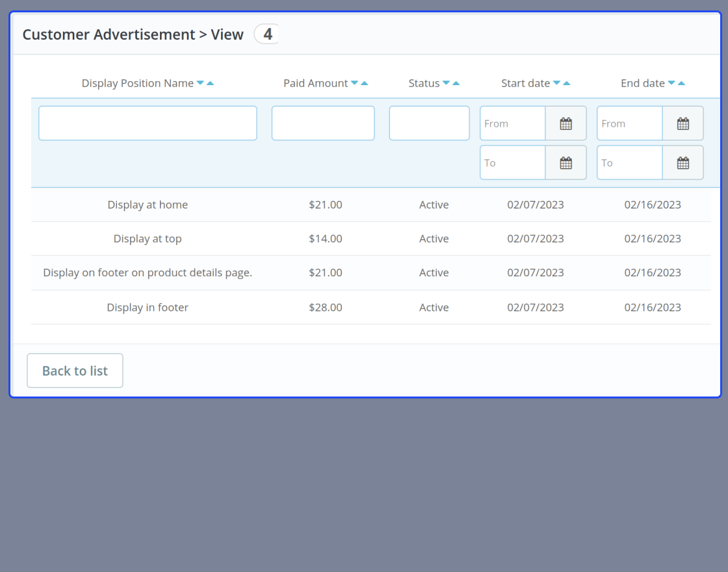Open calendar for End date From

[683, 123]
